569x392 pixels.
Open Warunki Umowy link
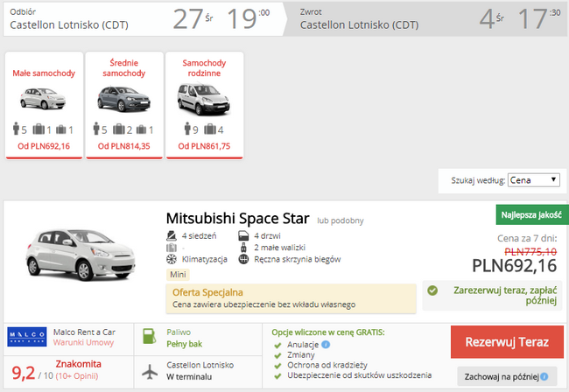click(83, 343)
